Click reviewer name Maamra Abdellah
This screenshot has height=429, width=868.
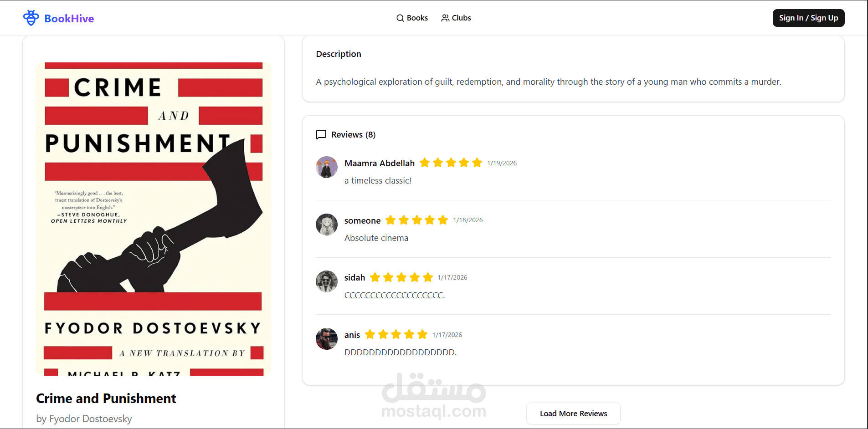point(380,163)
